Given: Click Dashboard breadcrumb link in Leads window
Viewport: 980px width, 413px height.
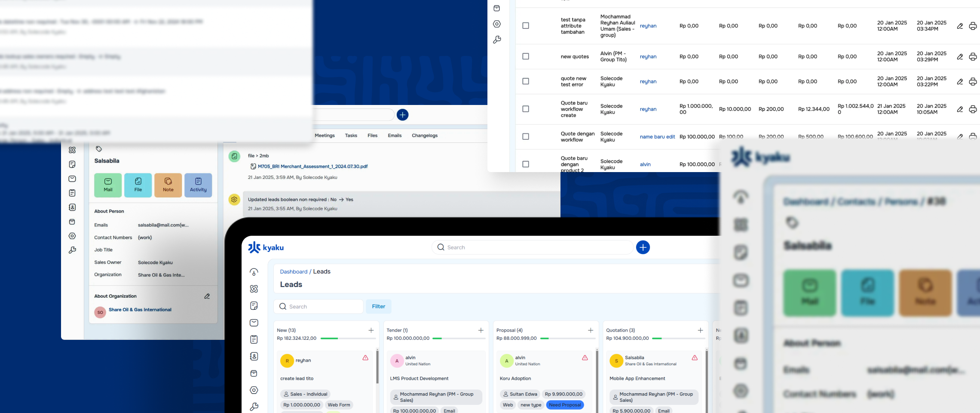Looking at the screenshot, I should [294, 272].
